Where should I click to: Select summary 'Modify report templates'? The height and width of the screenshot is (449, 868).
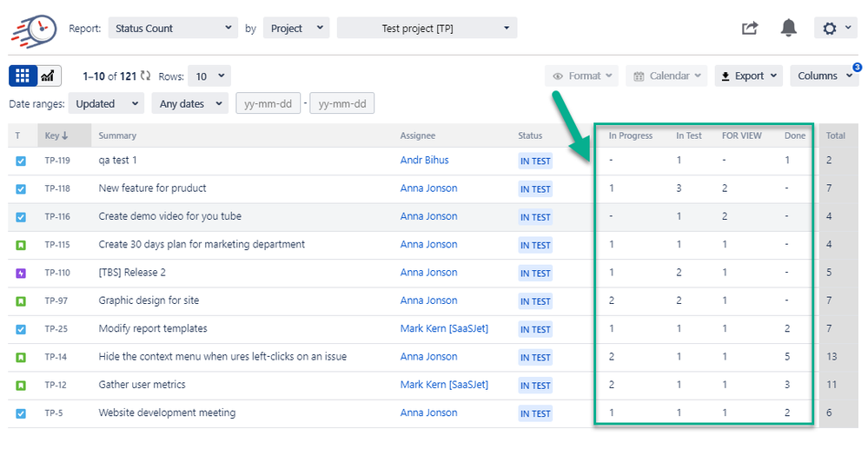(153, 328)
